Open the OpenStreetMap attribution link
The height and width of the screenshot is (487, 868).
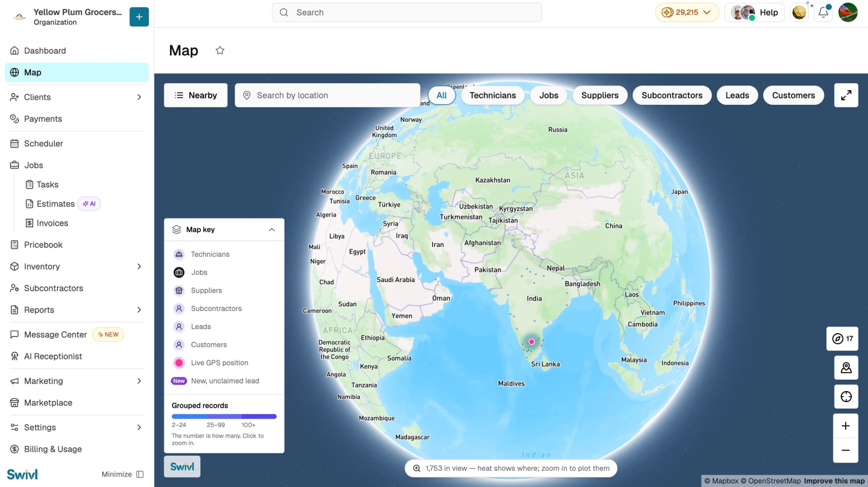point(770,481)
